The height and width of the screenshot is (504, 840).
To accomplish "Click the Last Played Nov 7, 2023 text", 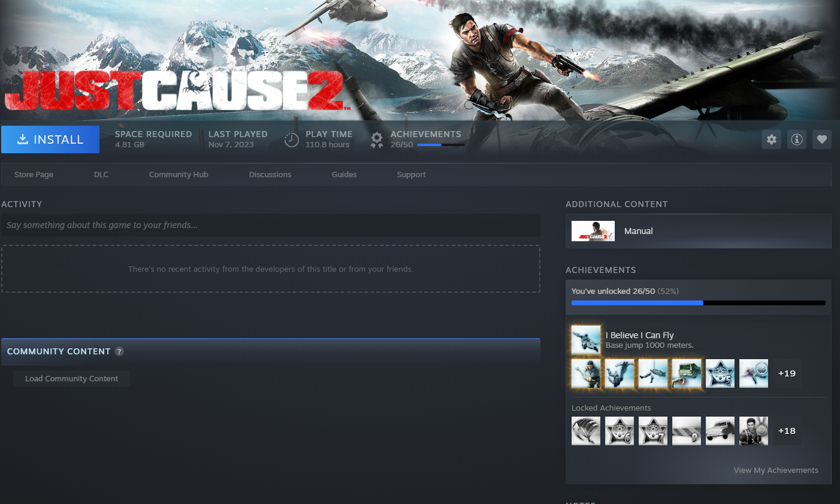I will 238,139.
